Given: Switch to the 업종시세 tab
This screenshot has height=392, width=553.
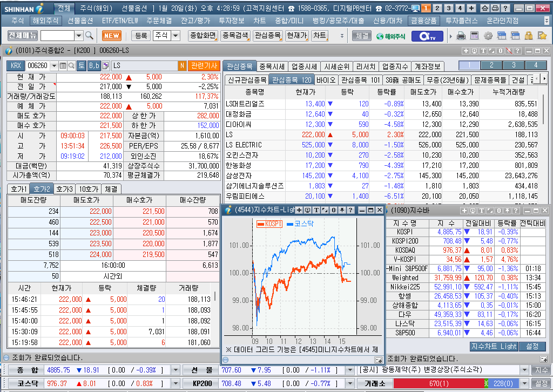Looking at the screenshot, I should 305,66.
